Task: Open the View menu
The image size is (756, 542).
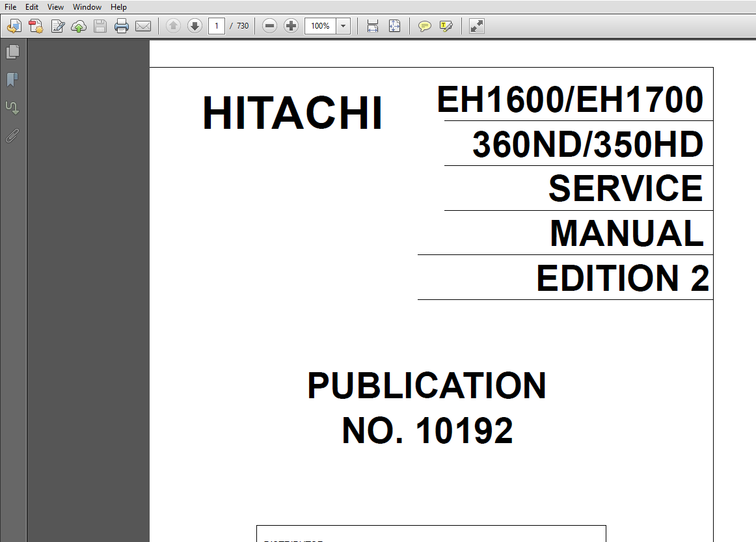Action: click(55, 7)
